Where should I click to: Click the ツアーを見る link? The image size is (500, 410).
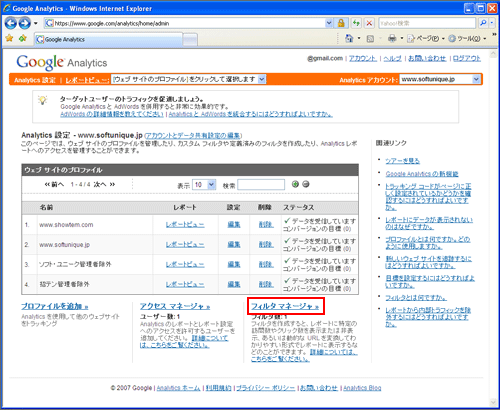(402, 161)
